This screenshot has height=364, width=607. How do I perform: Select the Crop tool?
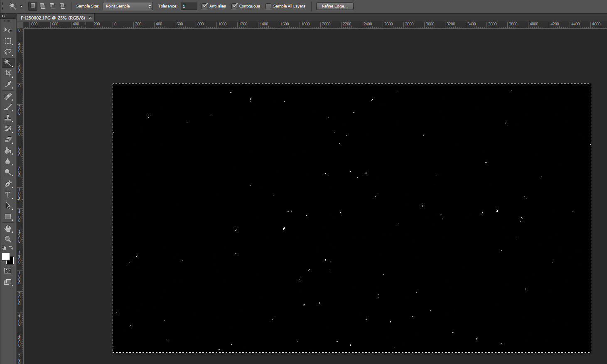[8, 74]
